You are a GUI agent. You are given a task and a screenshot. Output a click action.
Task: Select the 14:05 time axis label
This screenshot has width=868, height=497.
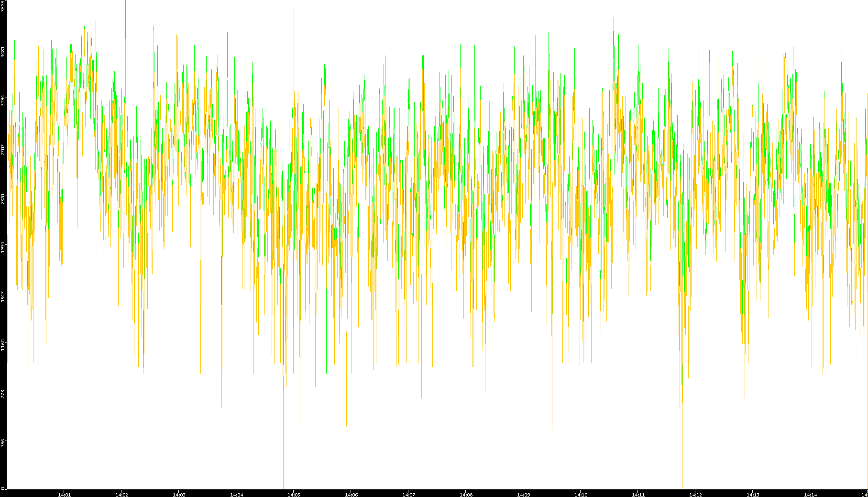coord(294,495)
